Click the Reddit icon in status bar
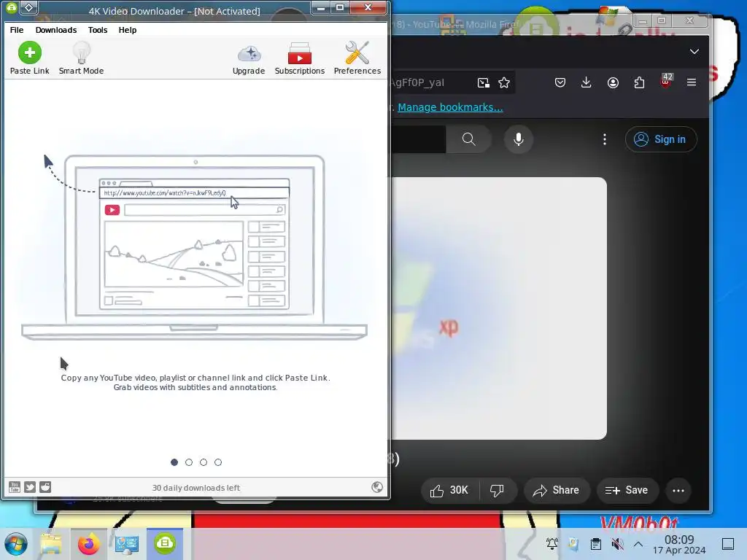The width and height of the screenshot is (747, 560). pyautogui.click(x=45, y=487)
